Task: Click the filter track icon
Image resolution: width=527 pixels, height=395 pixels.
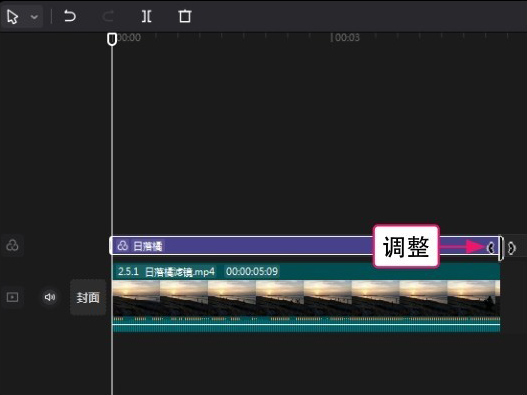Action: [12, 245]
